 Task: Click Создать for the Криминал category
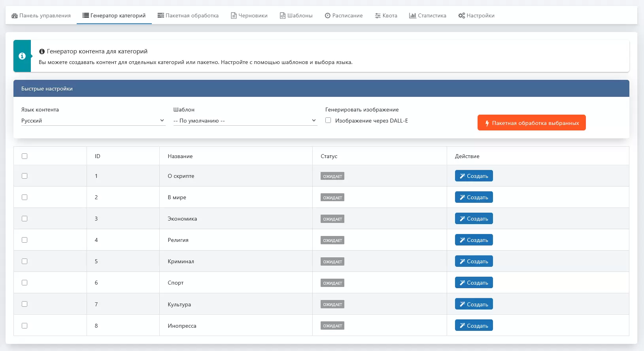coord(474,261)
